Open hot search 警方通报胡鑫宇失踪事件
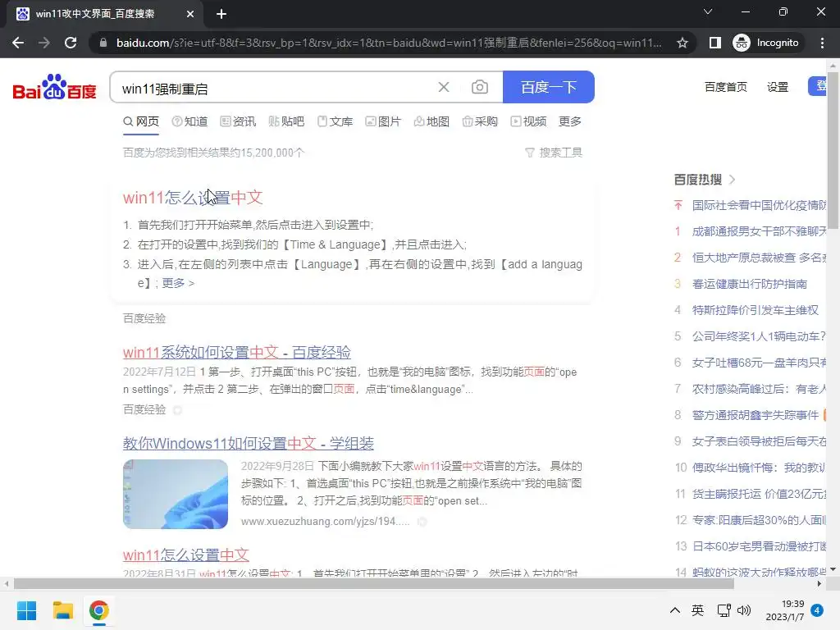The height and width of the screenshot is (630, 840). (756, 415)
